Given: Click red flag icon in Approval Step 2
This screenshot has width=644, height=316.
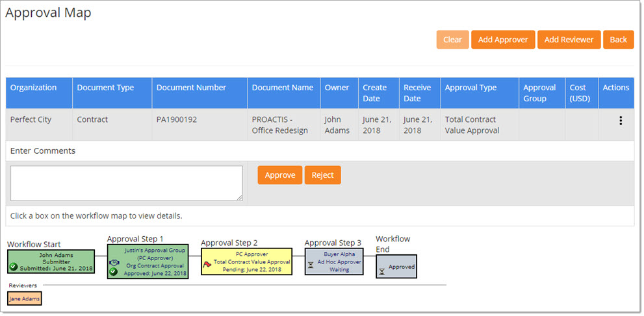Looking at the screenshot, I should [207, 264].
